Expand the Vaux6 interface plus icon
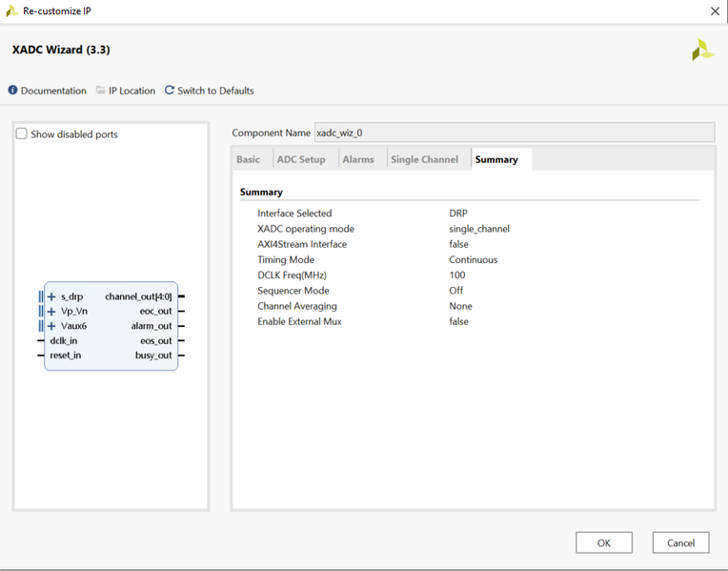 point(51,326)
